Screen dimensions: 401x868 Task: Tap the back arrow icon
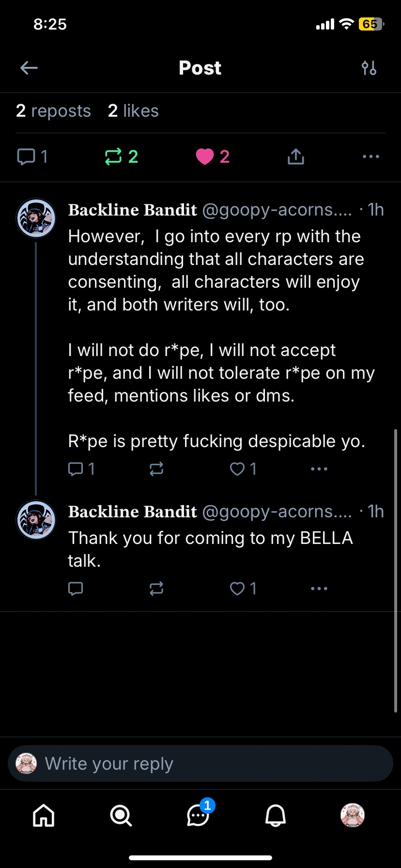pyautogui.click(x=29, y=68)
